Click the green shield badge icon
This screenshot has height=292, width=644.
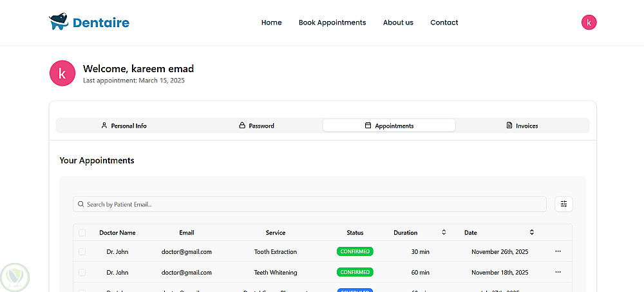click(14, 276)
